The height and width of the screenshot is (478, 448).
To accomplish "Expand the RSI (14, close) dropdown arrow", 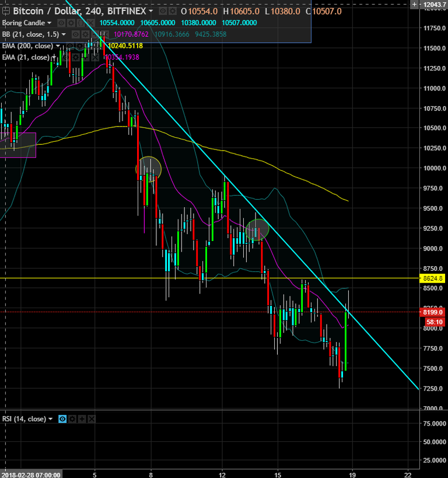I will pyautogui.click(x=50, y=419).
